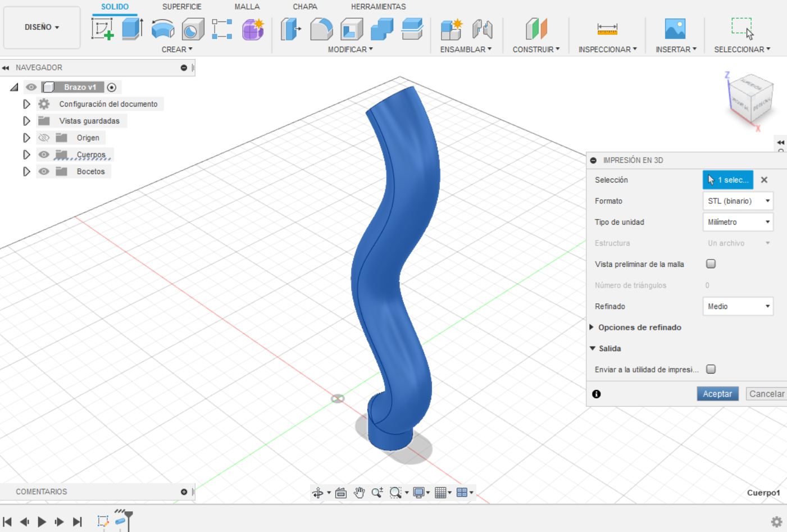The image size is (787, 532).
Task: Select the Create Form tool
Action: tap(253, 29)
